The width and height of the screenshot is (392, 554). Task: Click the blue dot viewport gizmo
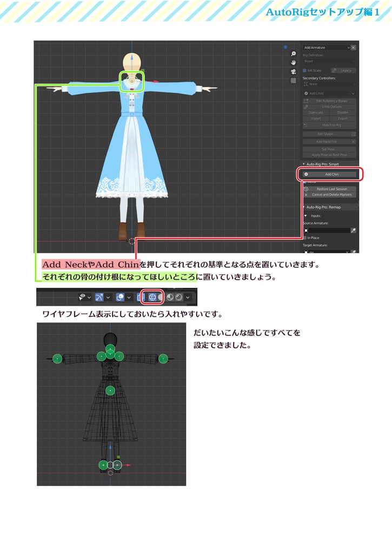point(285,47)
